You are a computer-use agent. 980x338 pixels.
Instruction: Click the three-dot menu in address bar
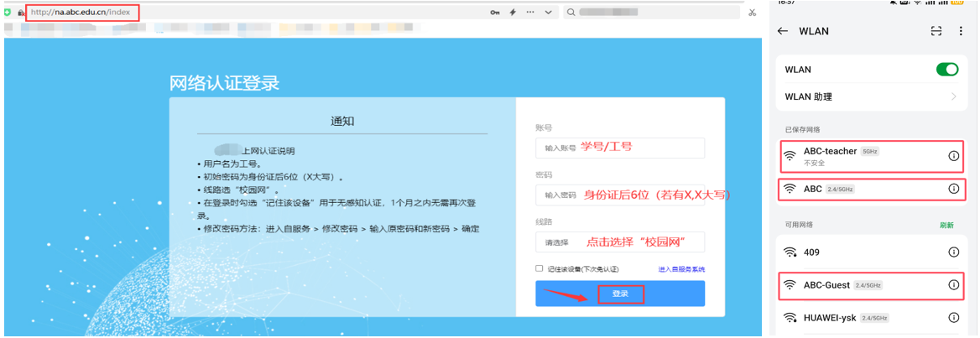point(530,13)
